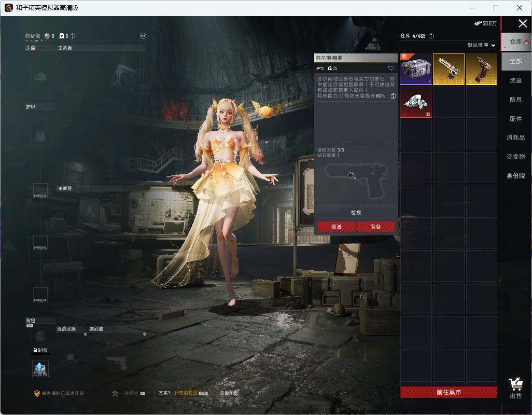This screenshot has height=415, width=532.
Task: Select the 身份牌 category tab
Action: (x=516, y=176)
